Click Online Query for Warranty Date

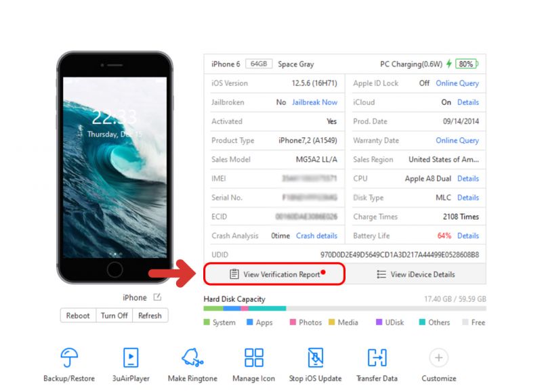click(457, 141)
